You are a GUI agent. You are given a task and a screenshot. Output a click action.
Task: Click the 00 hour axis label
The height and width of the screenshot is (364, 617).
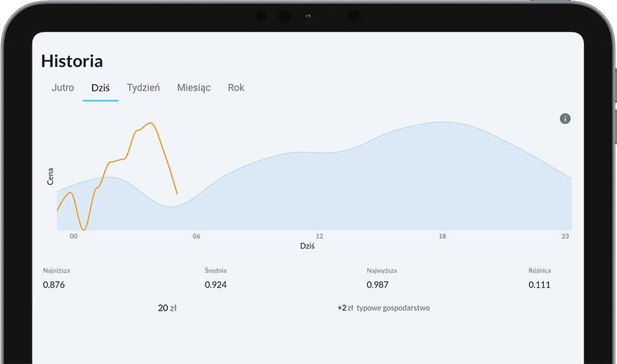pyautogui.click(x=74, y=236)
